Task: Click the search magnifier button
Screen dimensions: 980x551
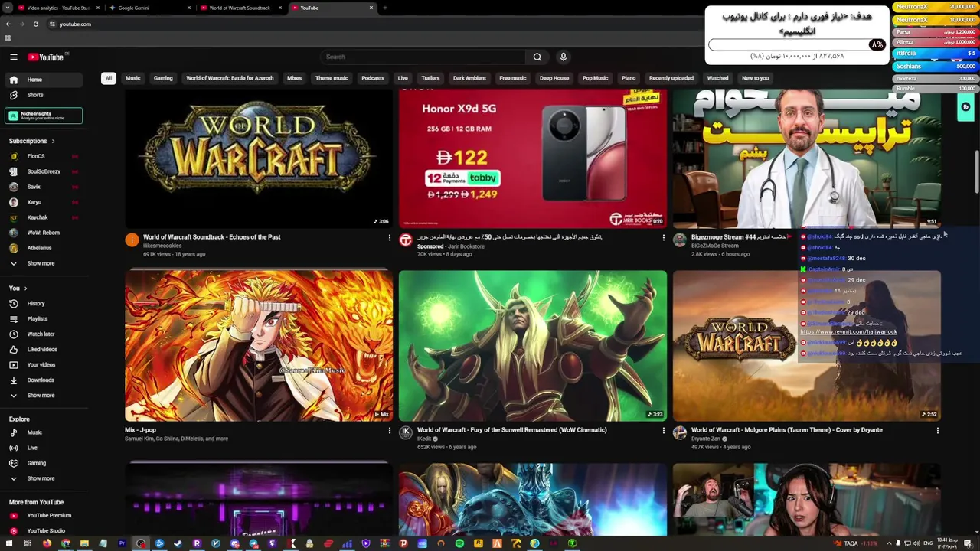Action: click(537, 57)
